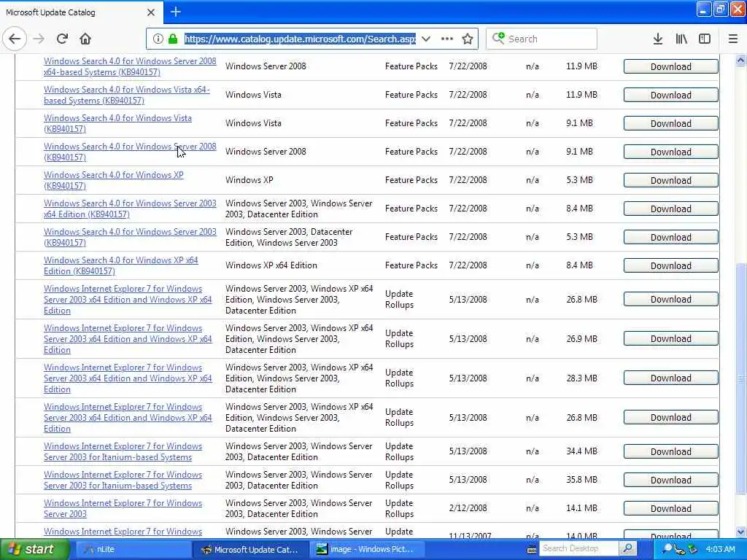Toggle the sidebar view icon

705,39
